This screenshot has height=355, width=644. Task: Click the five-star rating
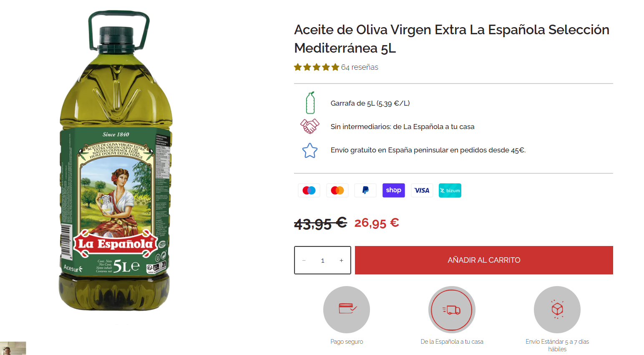pyautogui.click(x=317, y=67)
